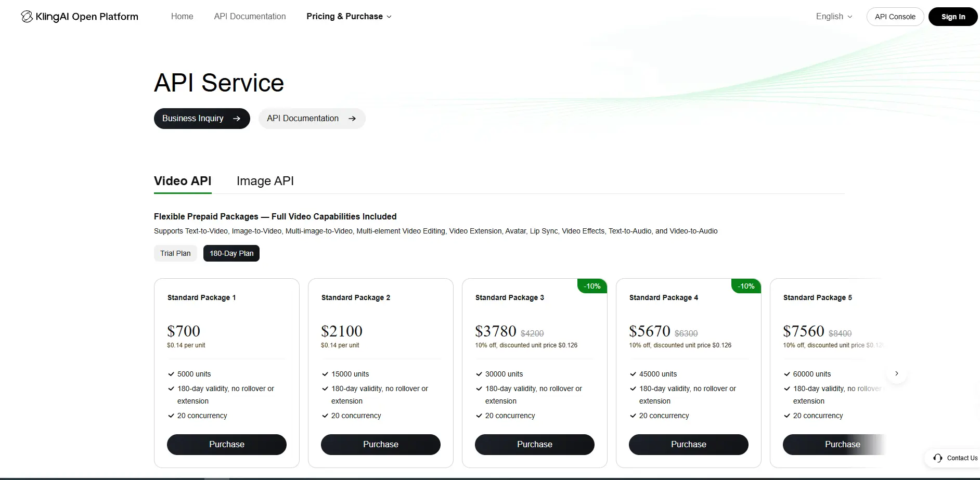Screen dimensions: 980x480
Task: Select the 180-Day Plan option
Action: pos(231,253)
